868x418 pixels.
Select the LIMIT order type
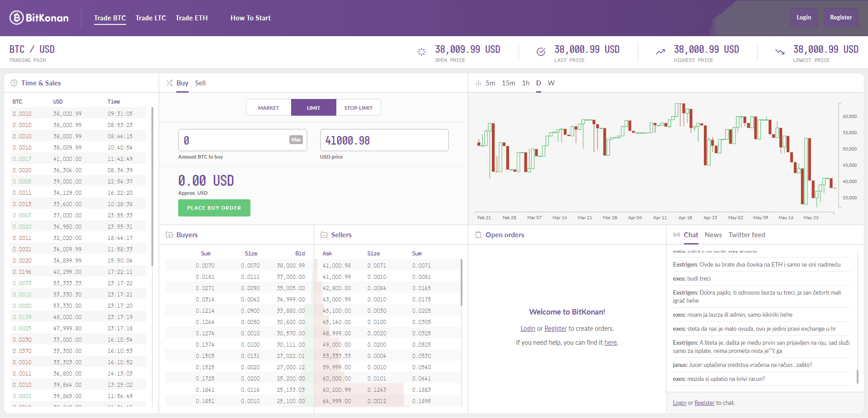[x=313, y=108]
